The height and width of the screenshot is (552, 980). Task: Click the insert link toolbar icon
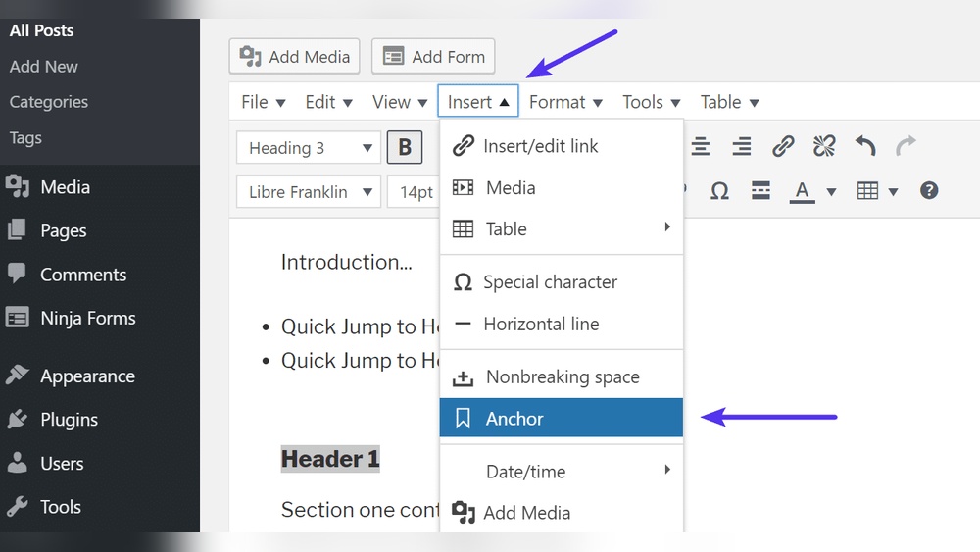(x=782, y=146)
